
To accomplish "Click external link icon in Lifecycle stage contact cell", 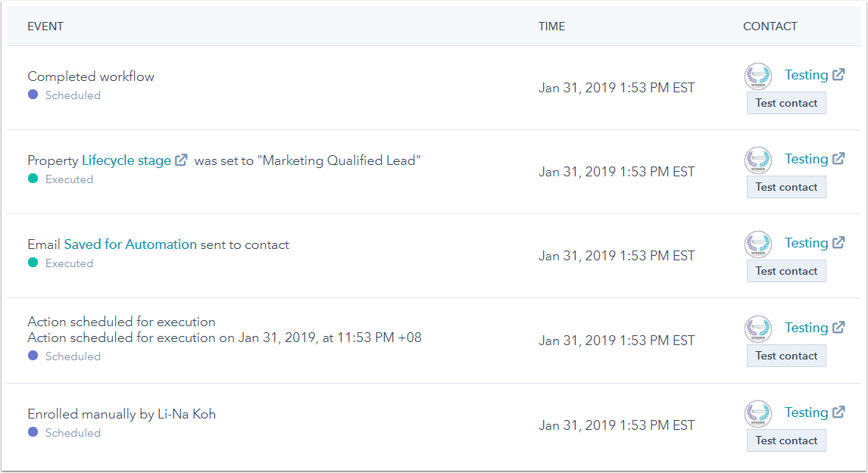I will pos(838,158).
